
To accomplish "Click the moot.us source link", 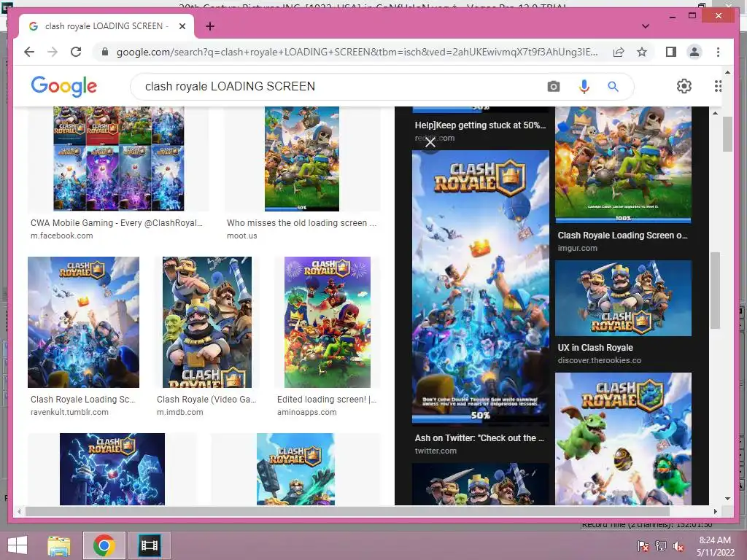I will coord(242,236).
